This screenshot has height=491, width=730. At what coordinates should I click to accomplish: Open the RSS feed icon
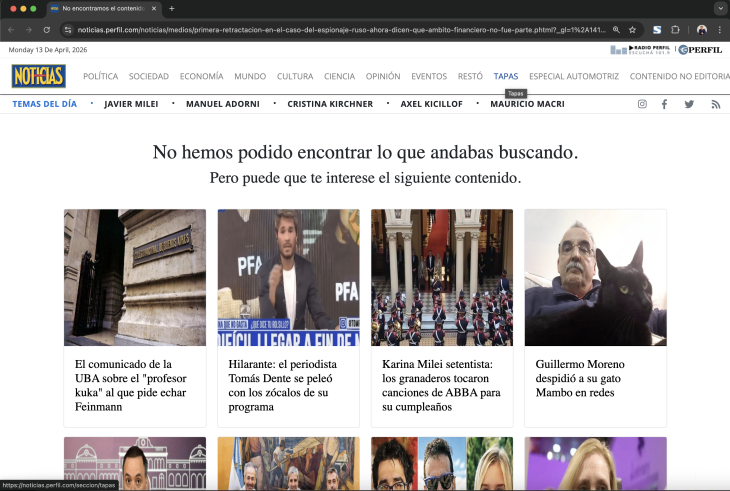pos(715,104)
